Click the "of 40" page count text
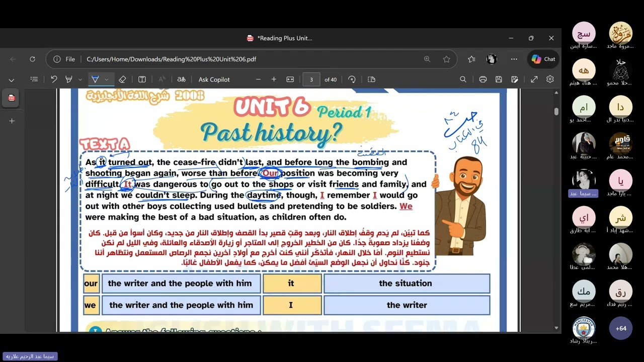 coord(331,79)
